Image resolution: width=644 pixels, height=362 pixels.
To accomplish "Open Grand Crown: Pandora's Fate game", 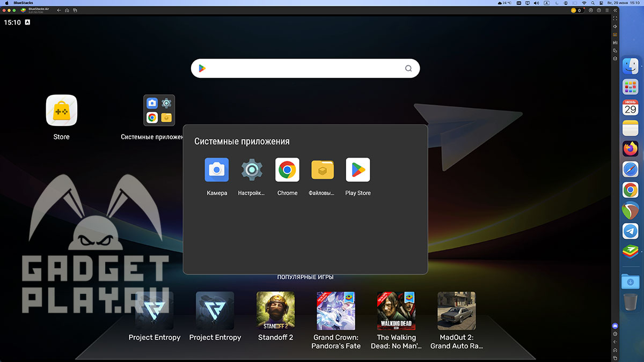I will pyautogui.click(x=336, y=311).
